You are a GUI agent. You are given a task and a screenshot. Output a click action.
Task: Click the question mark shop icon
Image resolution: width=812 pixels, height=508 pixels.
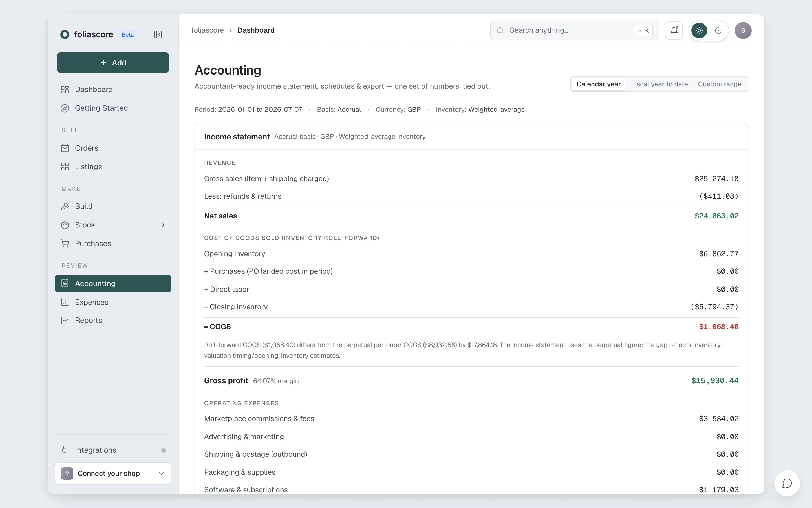(x=67, y=473)
